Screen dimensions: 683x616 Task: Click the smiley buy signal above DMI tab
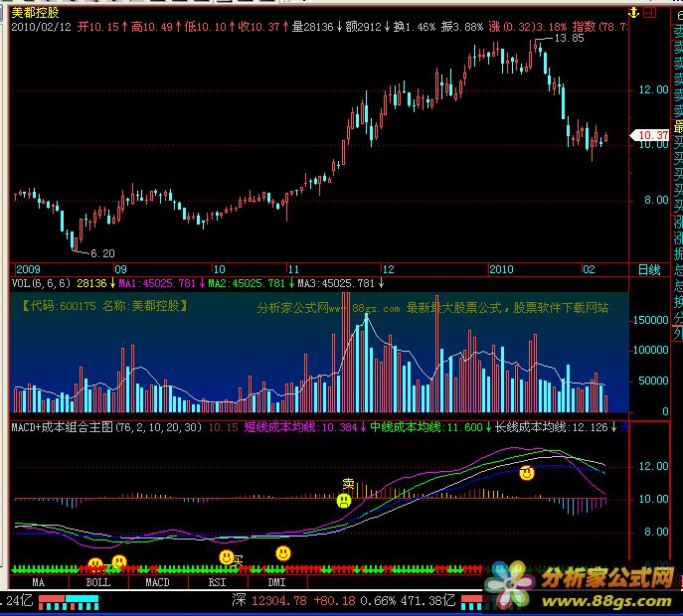tap(283, 552)
